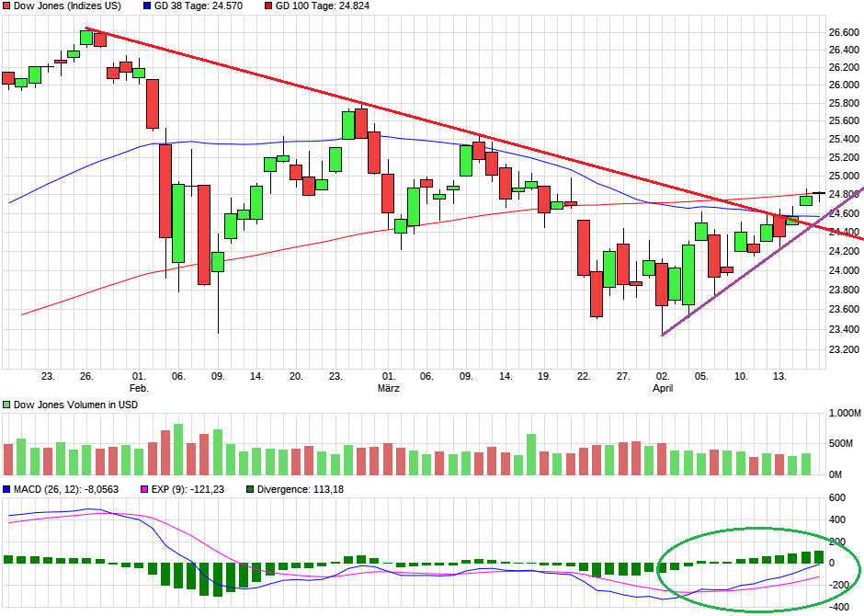
Task: Click the 26.000 price axis value
Action: coord(844,85)
